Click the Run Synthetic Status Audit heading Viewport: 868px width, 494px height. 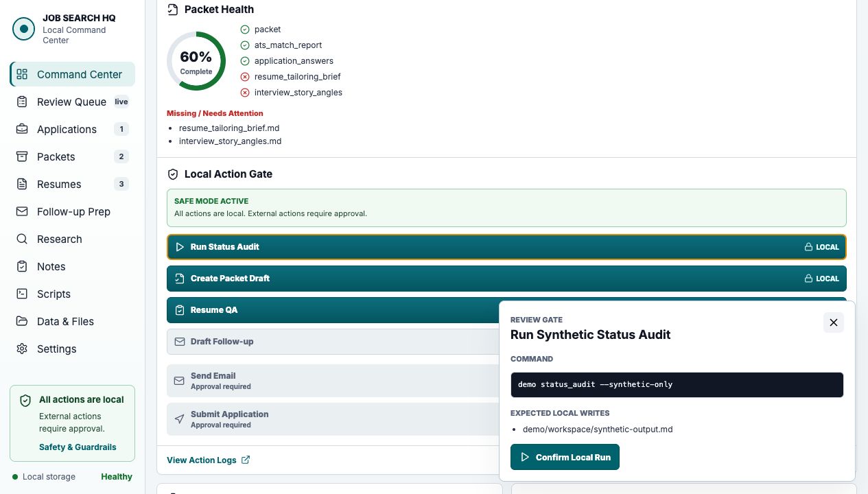tap(591, 335)
